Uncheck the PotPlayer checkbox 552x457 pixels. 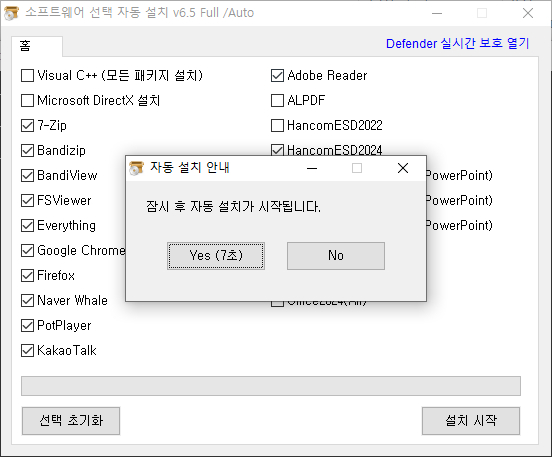(x=27, y=325)
